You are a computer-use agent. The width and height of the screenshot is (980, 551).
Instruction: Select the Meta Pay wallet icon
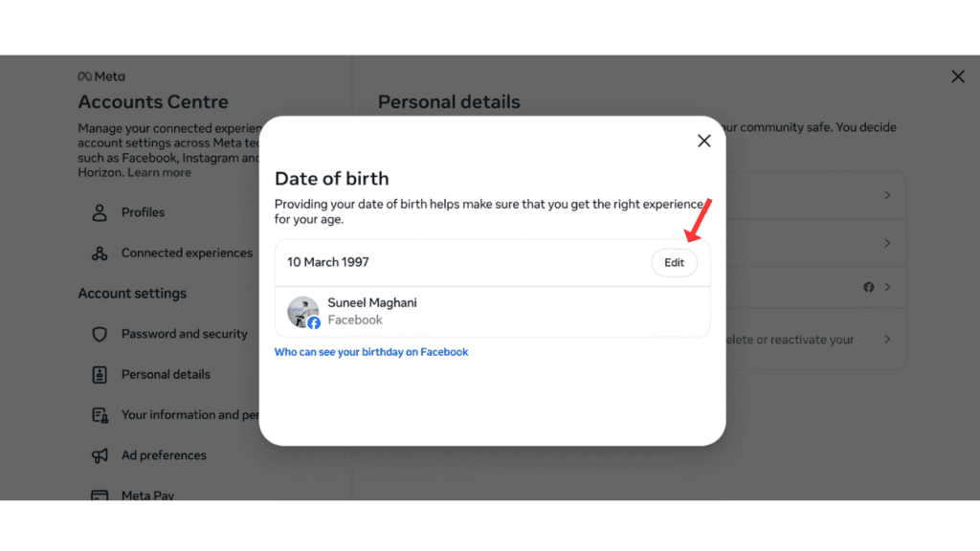(100, 494)
